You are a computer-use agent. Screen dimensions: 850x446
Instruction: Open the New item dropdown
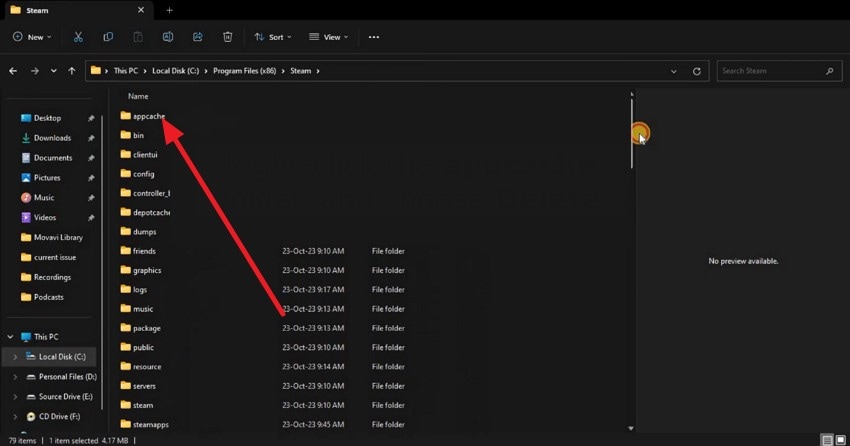33,37
